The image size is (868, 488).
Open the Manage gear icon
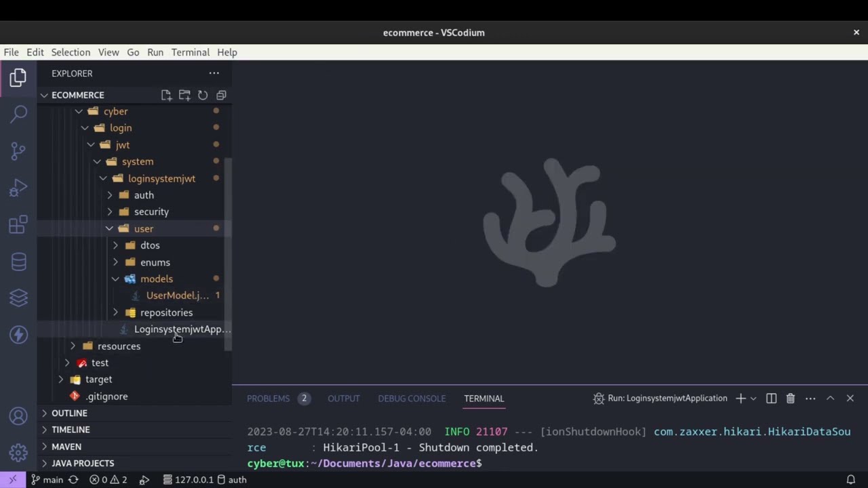(x=18, y=452)
